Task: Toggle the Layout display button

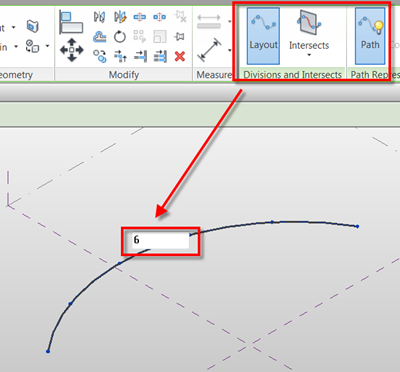Action: [x=263, y=36]
